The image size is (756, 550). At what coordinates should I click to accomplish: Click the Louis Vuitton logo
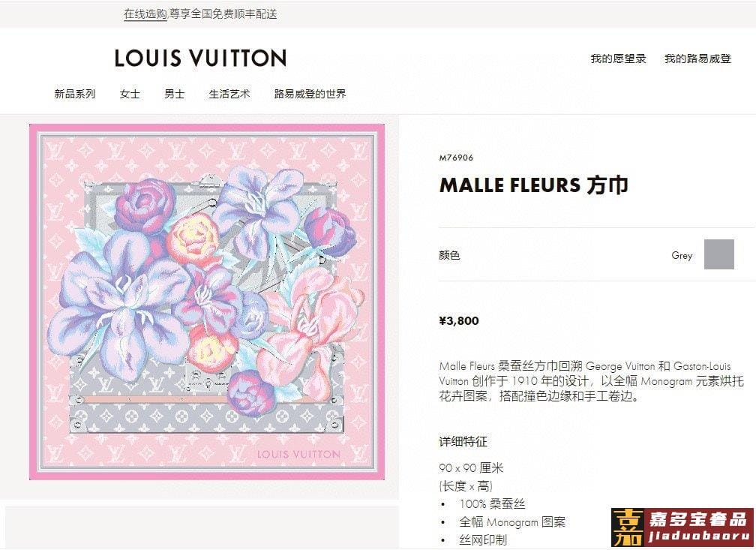[x=200, y=58]
